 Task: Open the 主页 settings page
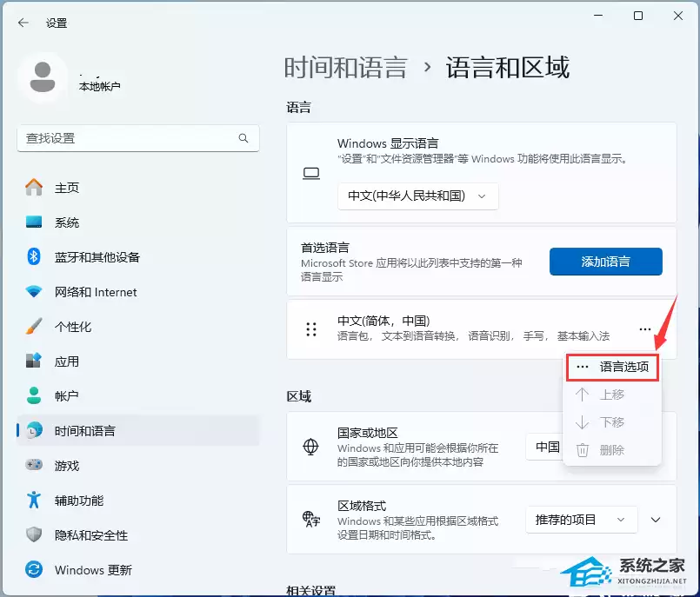tap(138, 188)
